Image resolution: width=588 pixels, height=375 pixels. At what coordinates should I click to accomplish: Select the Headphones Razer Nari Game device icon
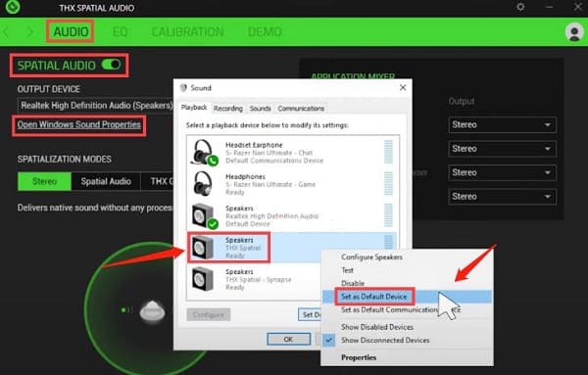pos(203,183)
